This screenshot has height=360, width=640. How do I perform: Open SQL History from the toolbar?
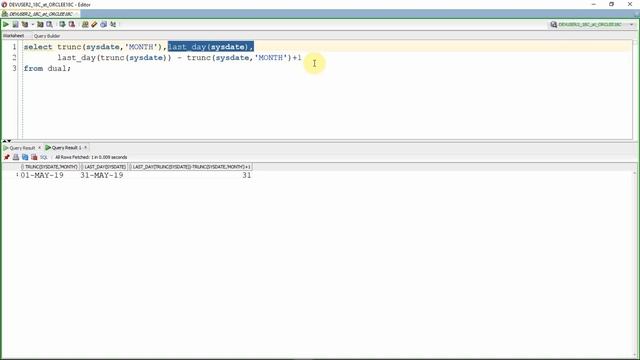[104, 24]
